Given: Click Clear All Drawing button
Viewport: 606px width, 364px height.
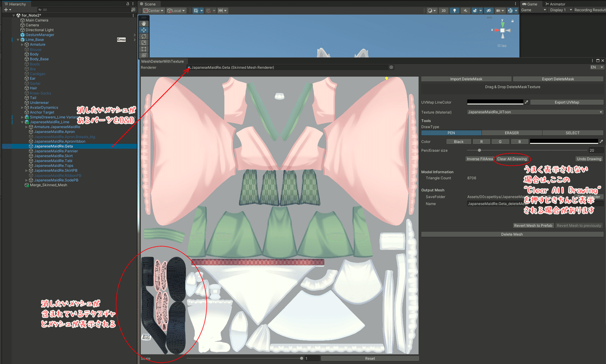Looking at the screenshot, I should coord(512,159).
